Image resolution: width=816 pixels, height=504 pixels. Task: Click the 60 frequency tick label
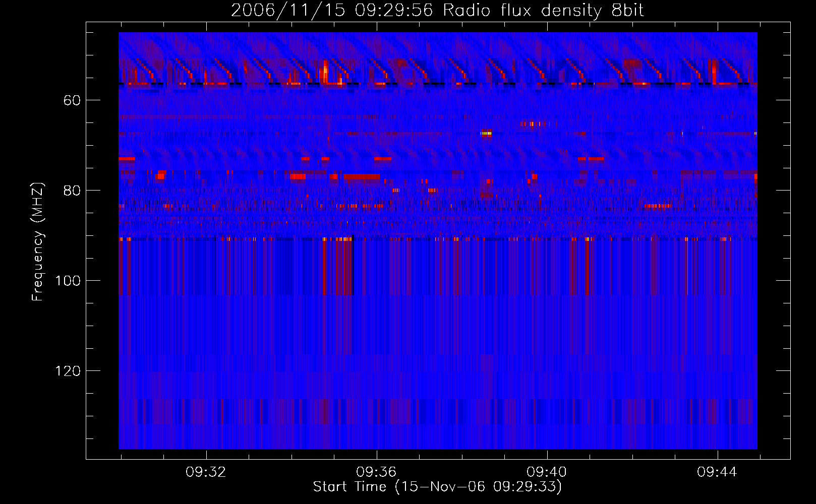tap(72, 100)
